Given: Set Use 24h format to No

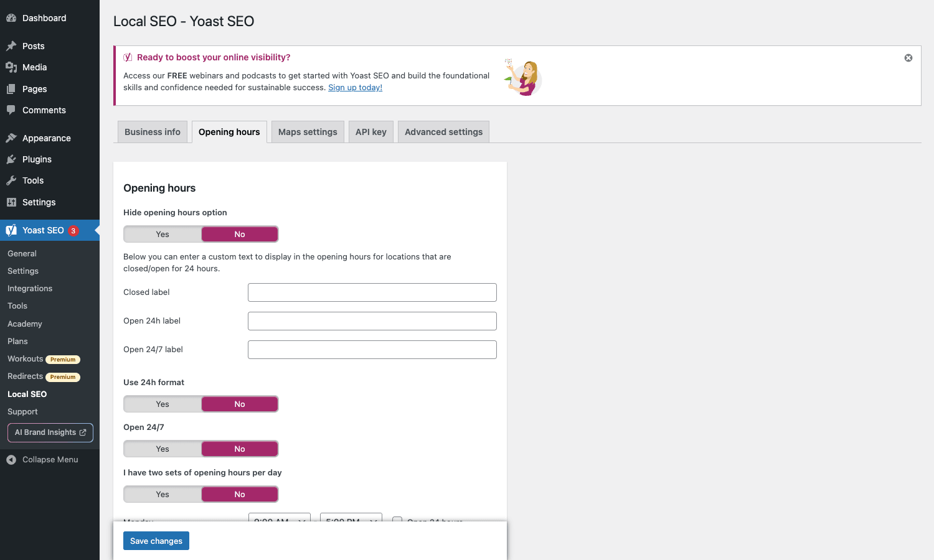Looking at the screenshot, I should [240, 404].
